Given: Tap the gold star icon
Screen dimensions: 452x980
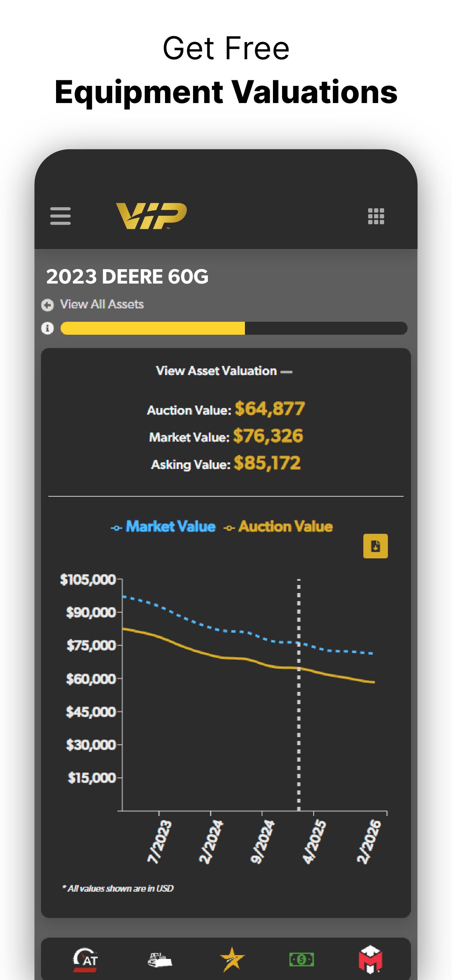Looking at the screenshot, I should tap(232, 959).
